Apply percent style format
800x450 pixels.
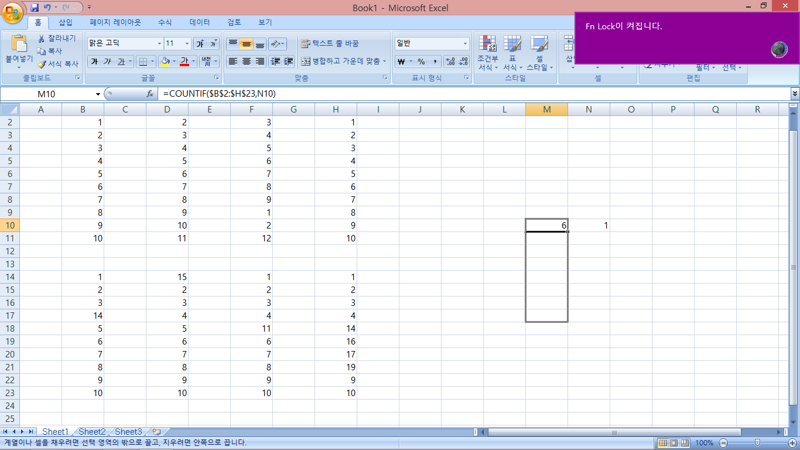(x=421, y=62)
